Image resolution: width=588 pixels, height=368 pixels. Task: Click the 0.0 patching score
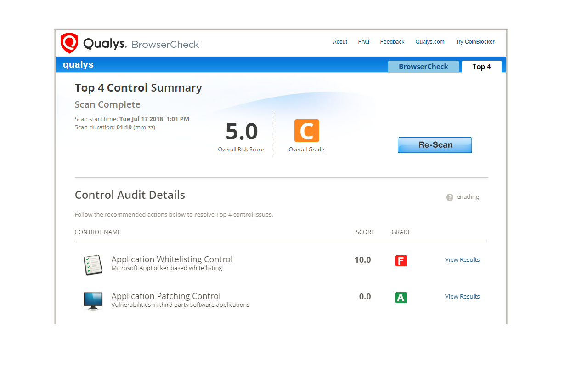point(365,297)
